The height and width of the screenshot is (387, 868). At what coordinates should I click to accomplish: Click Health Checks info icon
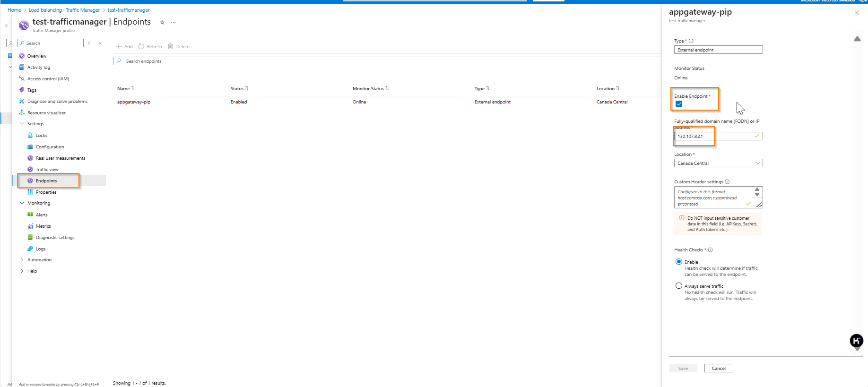(711, 250)
